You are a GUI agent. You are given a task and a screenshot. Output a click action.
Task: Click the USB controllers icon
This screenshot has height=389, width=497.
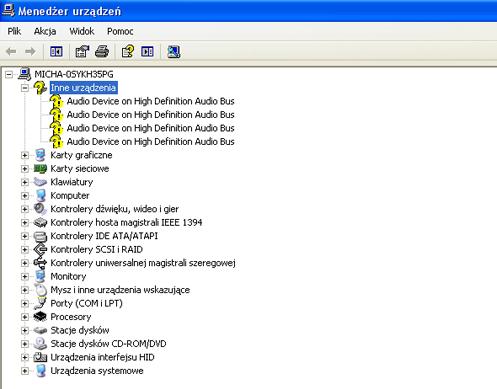click(x=40, y=263)
